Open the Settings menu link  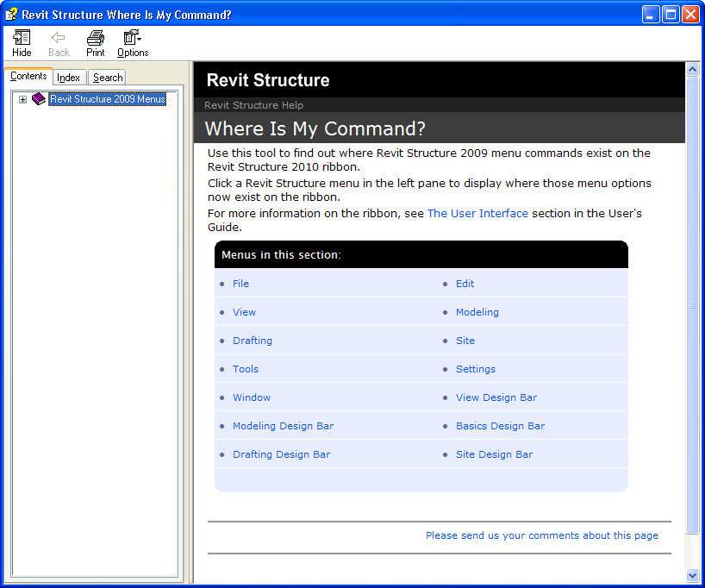(x=476, y=369)
